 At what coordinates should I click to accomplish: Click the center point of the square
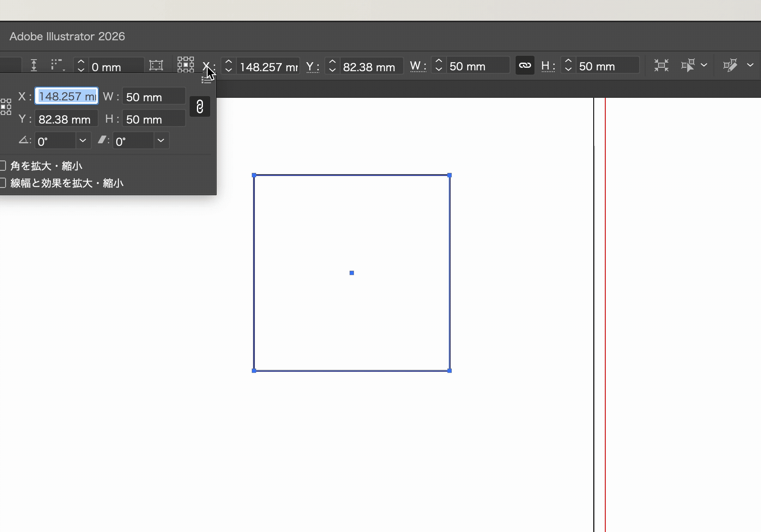pyautogui.click(x=352, y=273)
